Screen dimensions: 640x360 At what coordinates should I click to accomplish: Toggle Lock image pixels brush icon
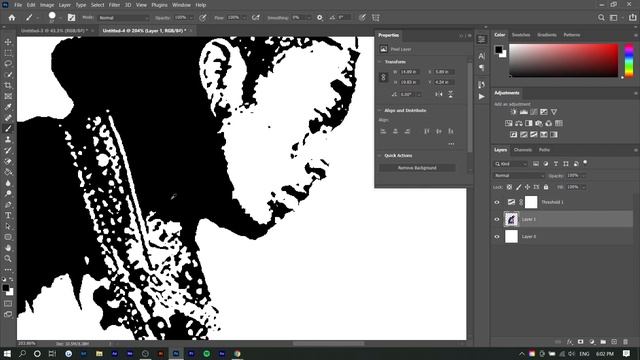pyautogui.click(x=518, y=187)
